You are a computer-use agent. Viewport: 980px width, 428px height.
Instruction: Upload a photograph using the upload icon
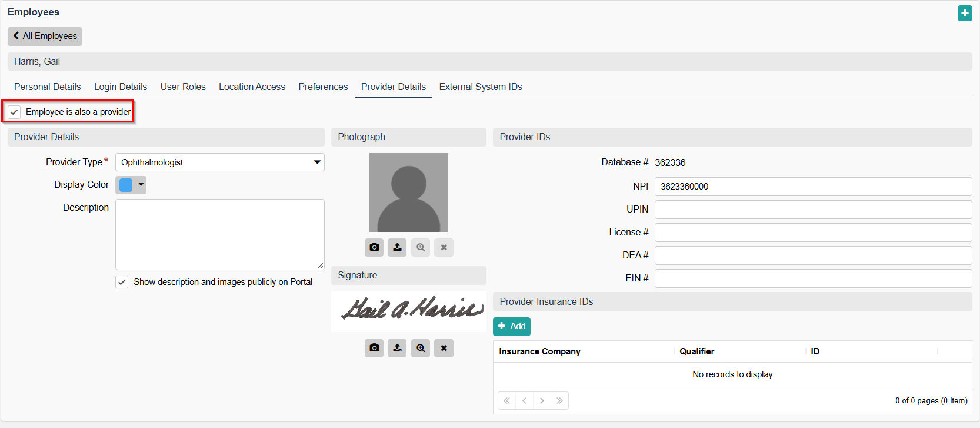click(x=397, y=247)
